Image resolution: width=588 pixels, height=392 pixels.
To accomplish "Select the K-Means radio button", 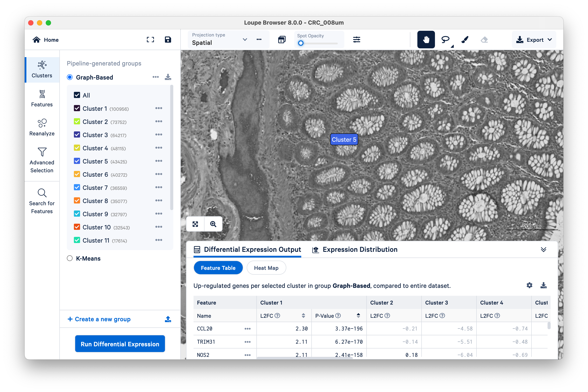I will pyautogui.click(x=69, y=258).
